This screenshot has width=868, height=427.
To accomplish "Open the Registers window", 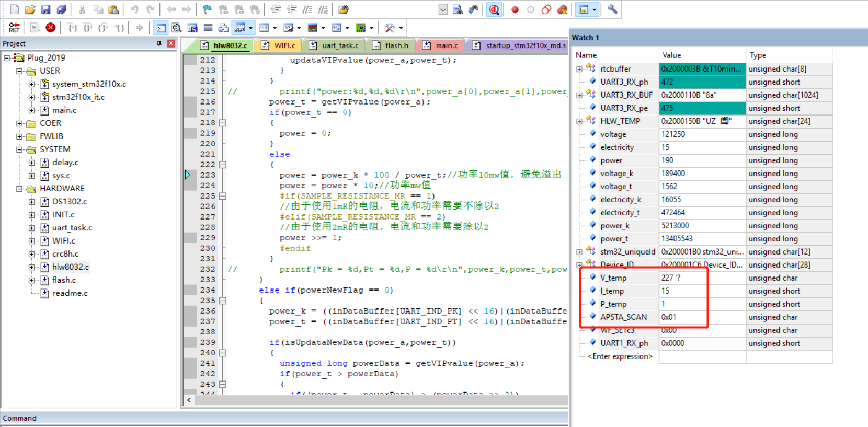I will (208, 28).
